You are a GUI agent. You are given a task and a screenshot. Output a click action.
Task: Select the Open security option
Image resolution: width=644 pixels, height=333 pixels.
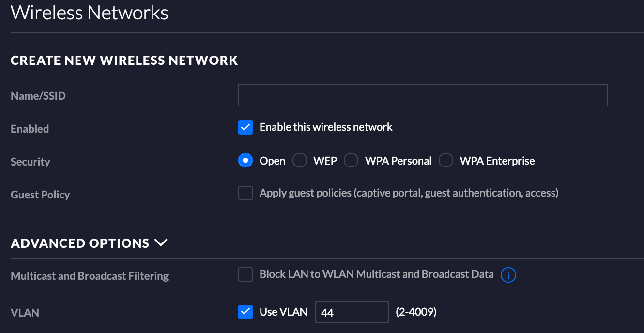pos(245,160)
